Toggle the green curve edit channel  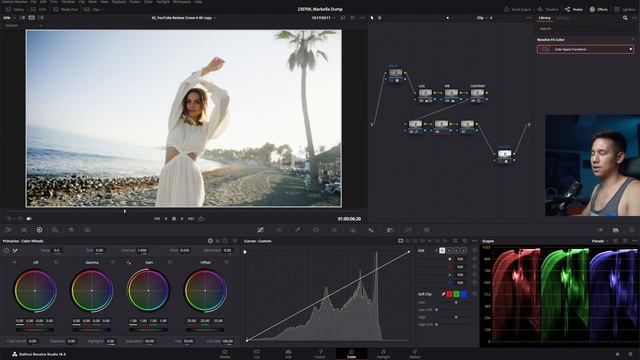456,250
